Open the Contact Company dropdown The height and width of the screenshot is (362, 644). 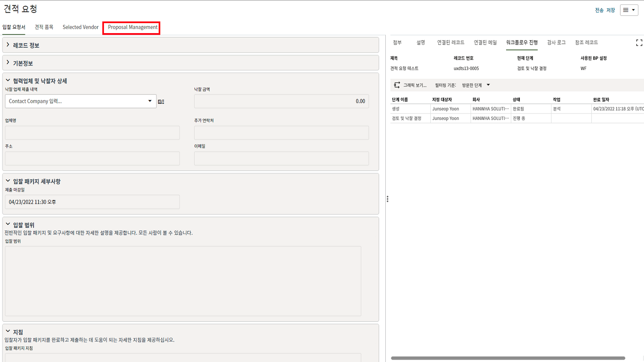(150, 101)
